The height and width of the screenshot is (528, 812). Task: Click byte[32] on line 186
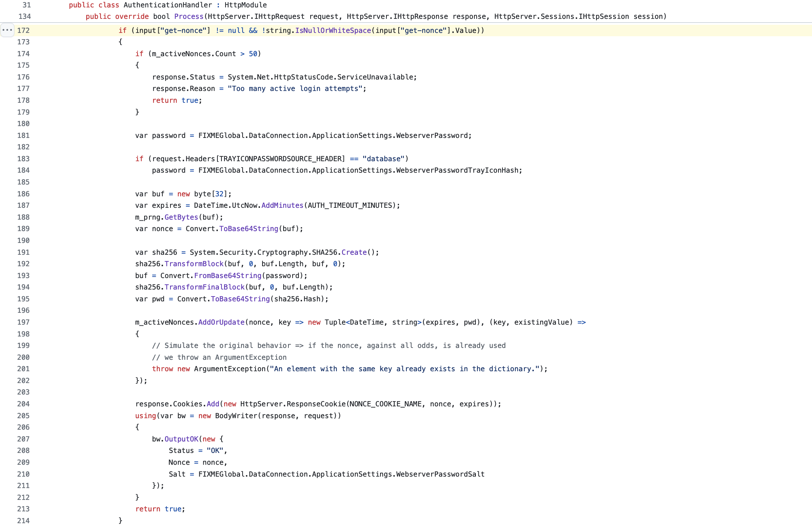pos(211,194)
